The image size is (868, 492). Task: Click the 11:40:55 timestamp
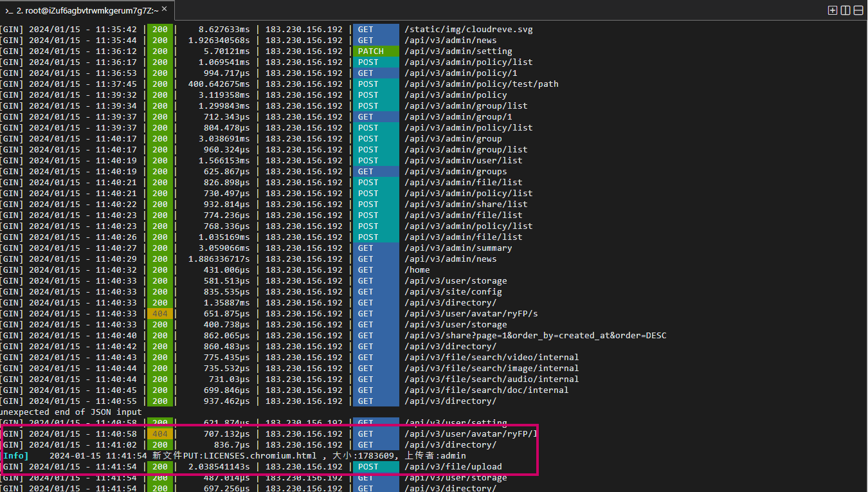(x=116, y=401)
